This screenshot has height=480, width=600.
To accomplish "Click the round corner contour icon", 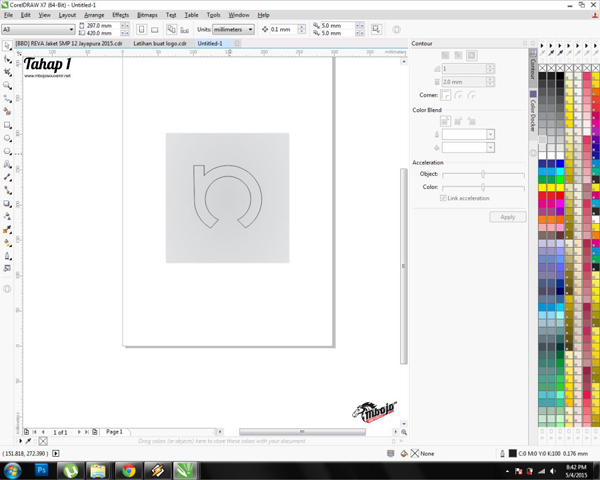I will click(458, 95).
